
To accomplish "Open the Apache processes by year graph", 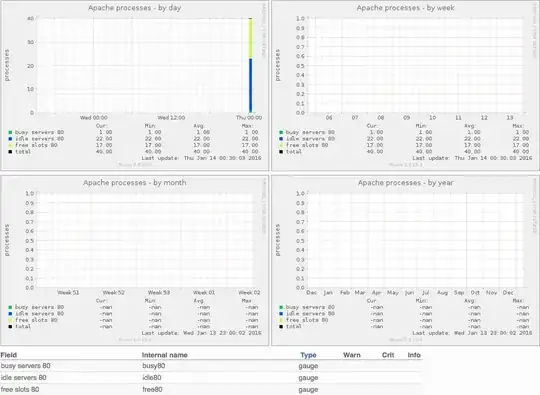I will click(405, 260).
